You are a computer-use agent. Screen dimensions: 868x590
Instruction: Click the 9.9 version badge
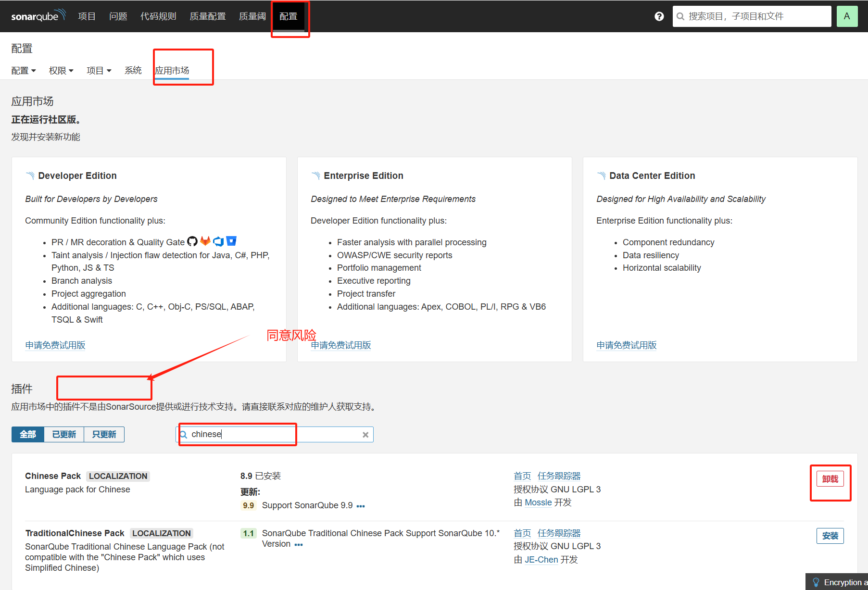pyautogui.click(x=248, y=505)
